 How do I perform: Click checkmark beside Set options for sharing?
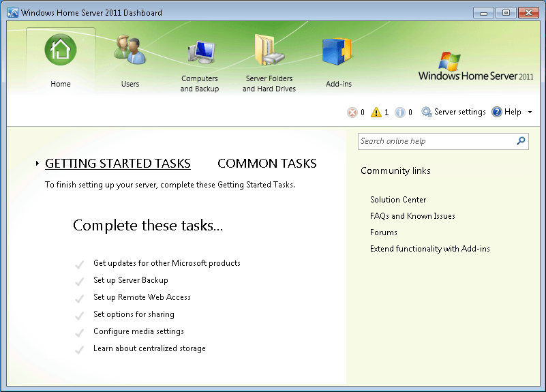79,316
